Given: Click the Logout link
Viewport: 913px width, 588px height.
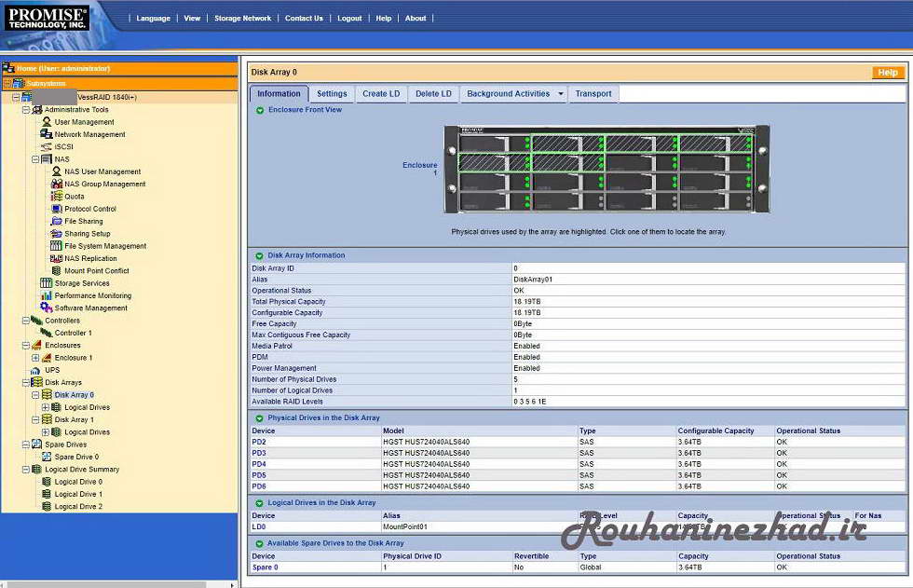Looking at the screenshot, I should pos(349,18).
